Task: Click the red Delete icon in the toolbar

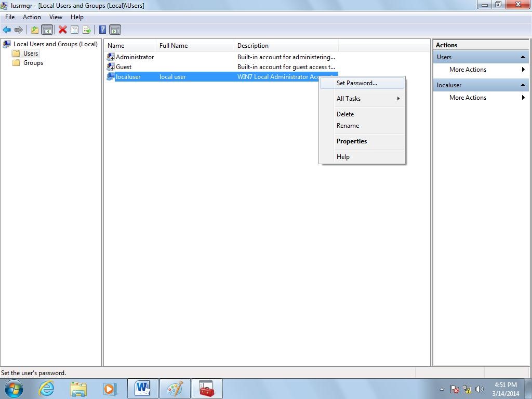Action: click(x=62, y=30)
